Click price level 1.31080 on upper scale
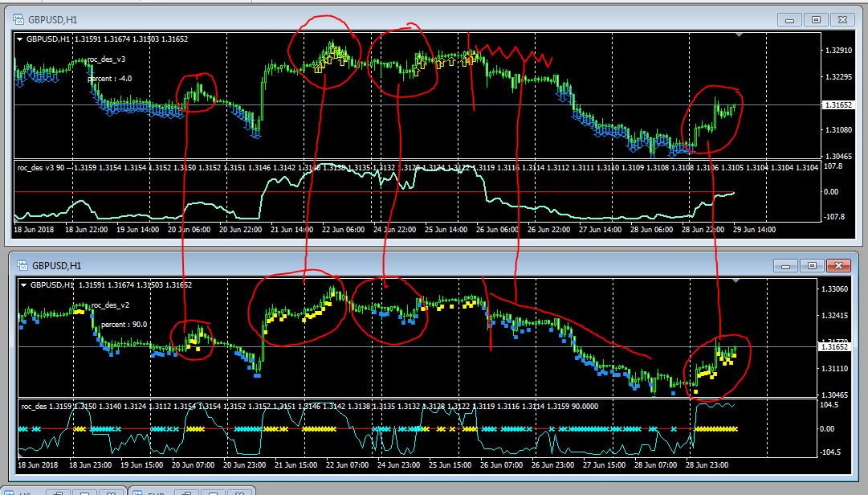 click(x=838, y=130)
